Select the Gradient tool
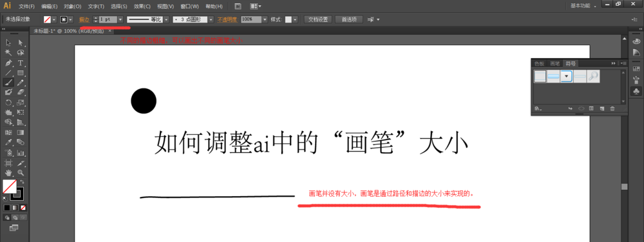This screenshot has width=644, height=242. 21,132
